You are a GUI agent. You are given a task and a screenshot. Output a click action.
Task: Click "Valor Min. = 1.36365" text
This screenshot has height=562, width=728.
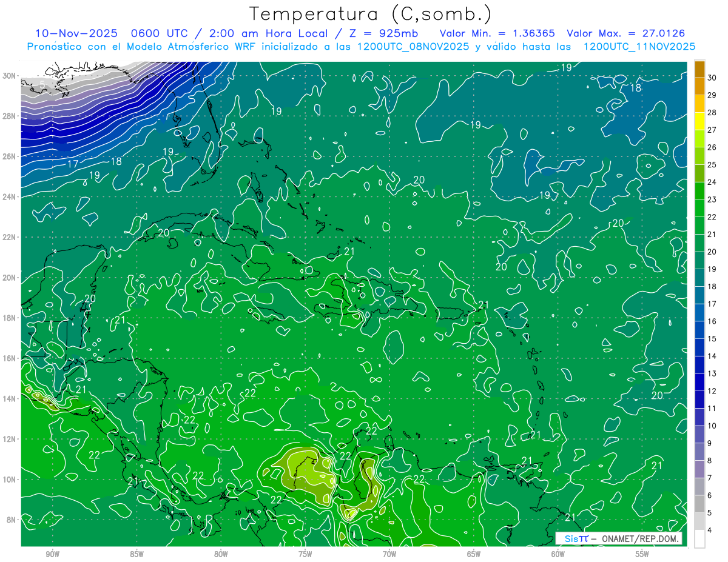[x=497, y=33]
